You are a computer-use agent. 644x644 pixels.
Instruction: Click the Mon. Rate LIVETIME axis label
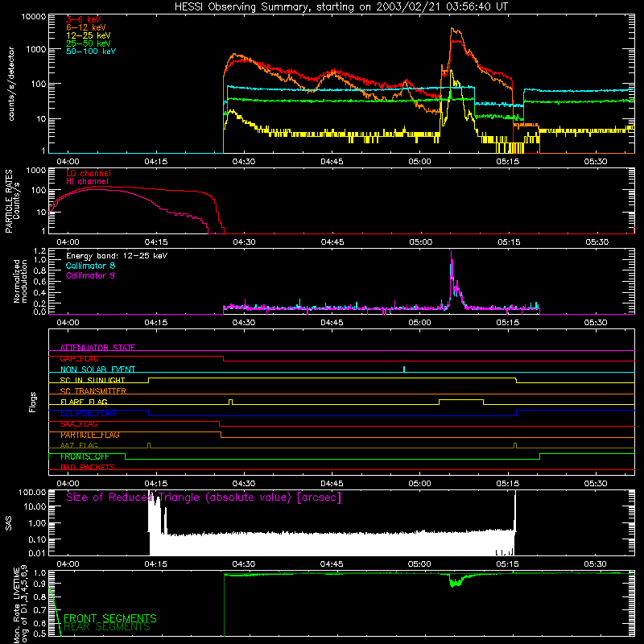click(20, 605)
